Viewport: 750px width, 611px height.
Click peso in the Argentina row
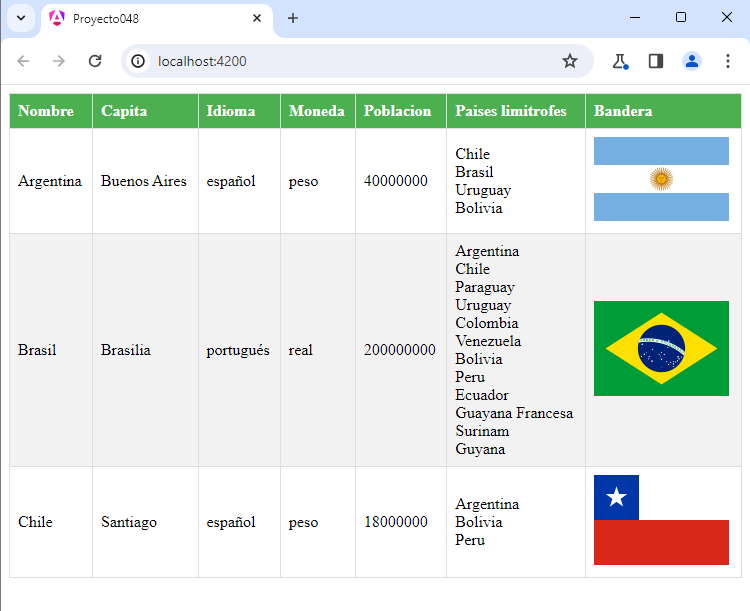click(x=303, y=182)
